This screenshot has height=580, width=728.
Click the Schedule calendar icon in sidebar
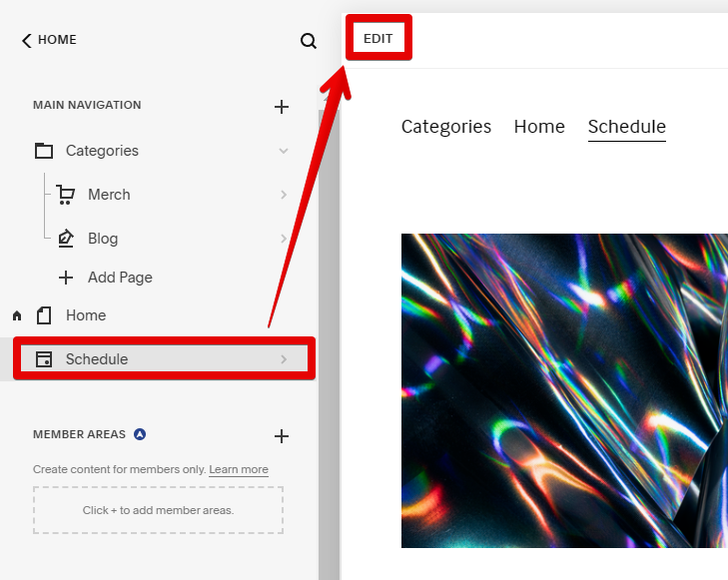coord(44,359)
